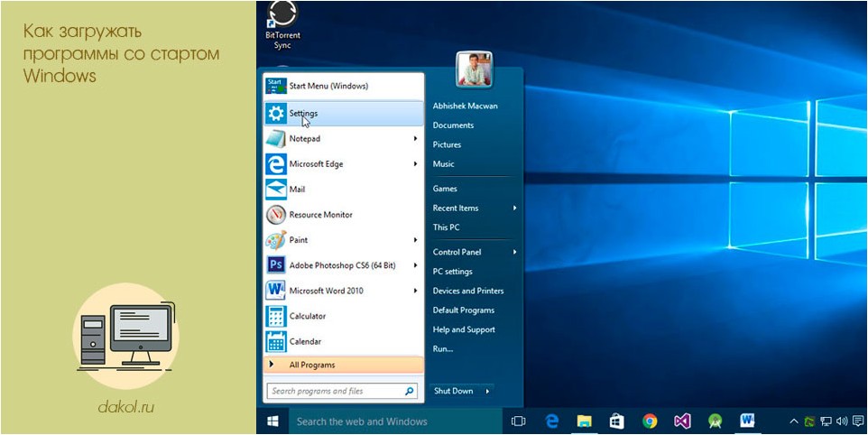Click the start menu search magnifier icon
The height and width of the screenshot is (435, 868).
pyautogui.click(x=410, y=392)
